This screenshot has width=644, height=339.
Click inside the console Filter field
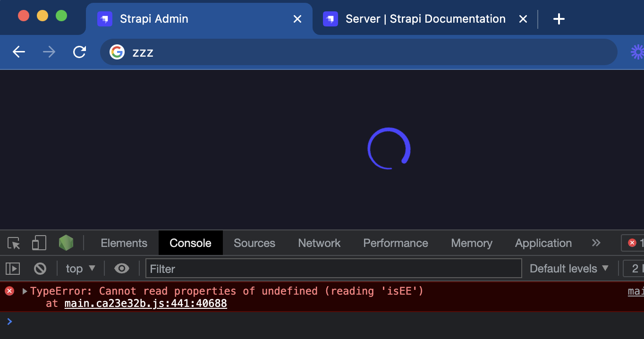tap(330, 269)
